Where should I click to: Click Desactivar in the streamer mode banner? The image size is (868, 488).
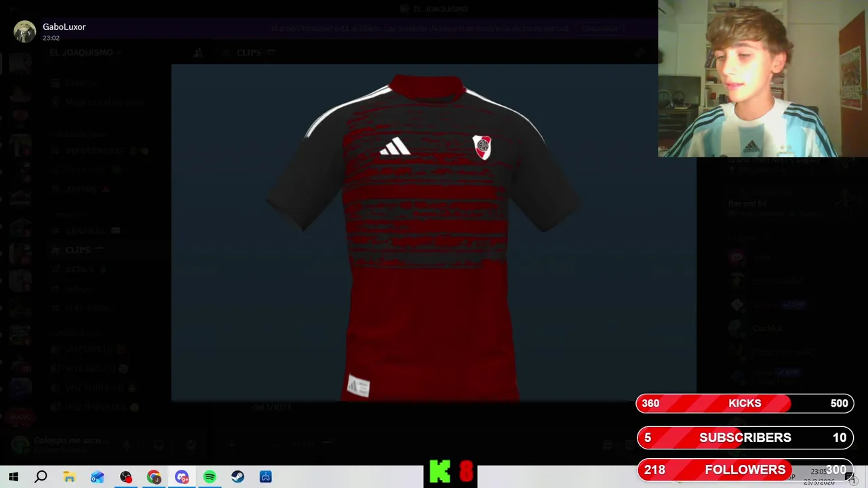pos(599,28)
